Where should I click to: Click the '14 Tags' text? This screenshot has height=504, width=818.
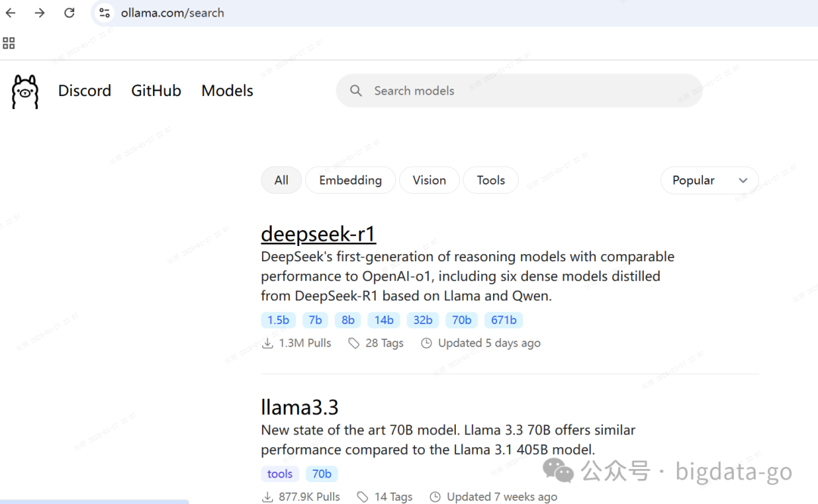point(393,496)
